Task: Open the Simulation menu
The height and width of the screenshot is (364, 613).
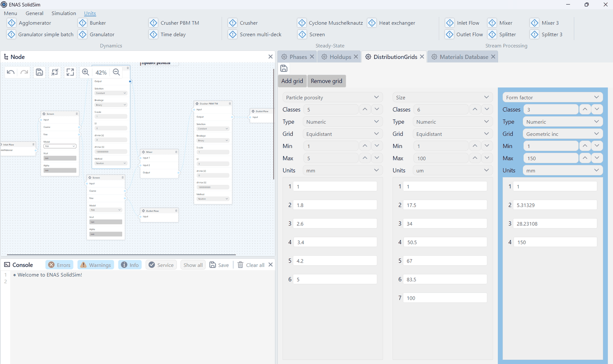Action: pyautogui.click(x=64, y=13)
